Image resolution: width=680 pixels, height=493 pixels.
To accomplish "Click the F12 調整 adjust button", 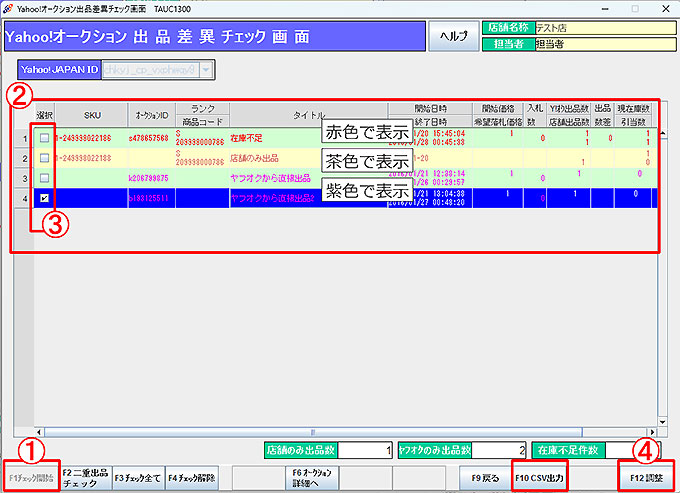I will [x=646, y=476].
